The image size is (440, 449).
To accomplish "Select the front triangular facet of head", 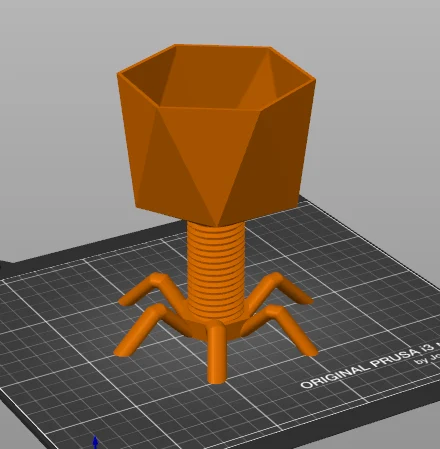I will tap(208, 150).
